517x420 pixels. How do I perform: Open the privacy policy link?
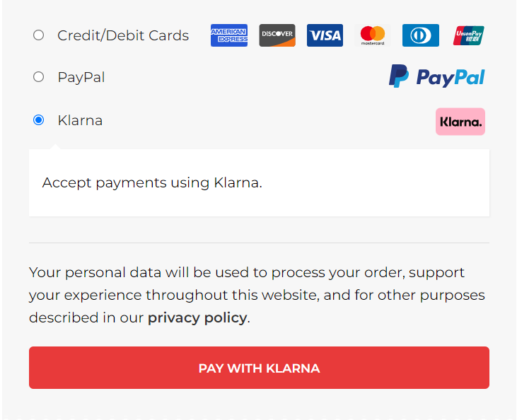(x=197, y=317)
